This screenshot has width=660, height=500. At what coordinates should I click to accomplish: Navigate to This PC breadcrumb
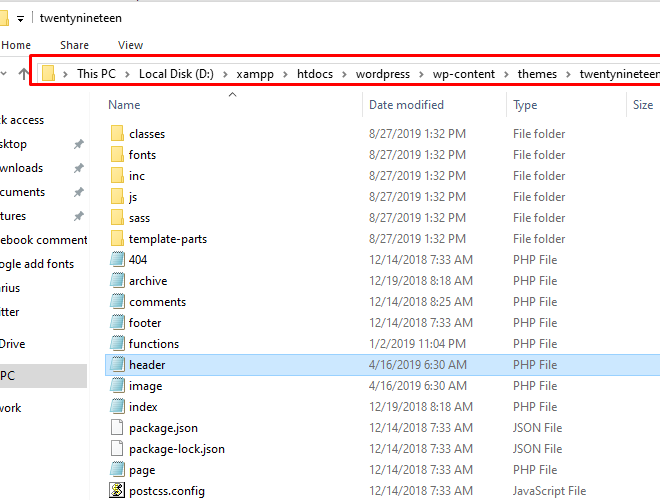point(96,74)
